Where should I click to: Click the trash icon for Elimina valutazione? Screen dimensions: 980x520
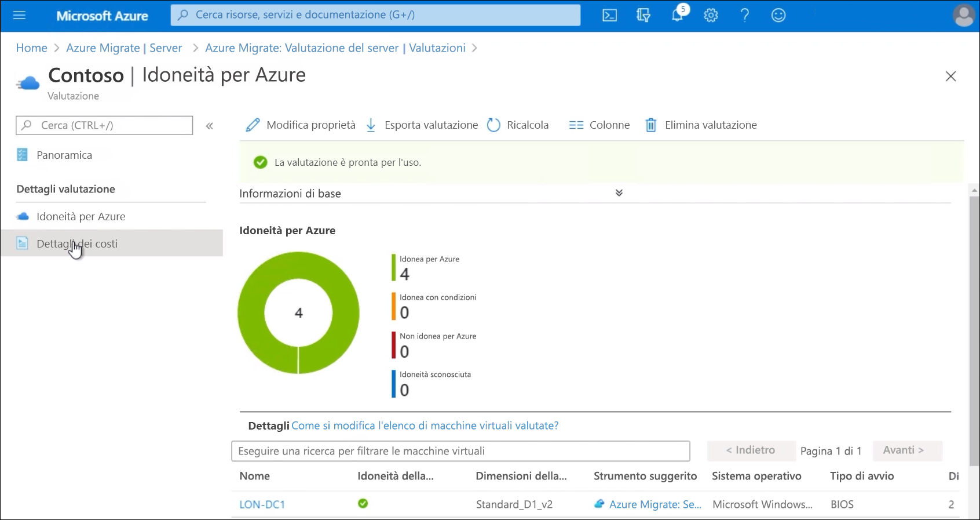click(651, 125)
